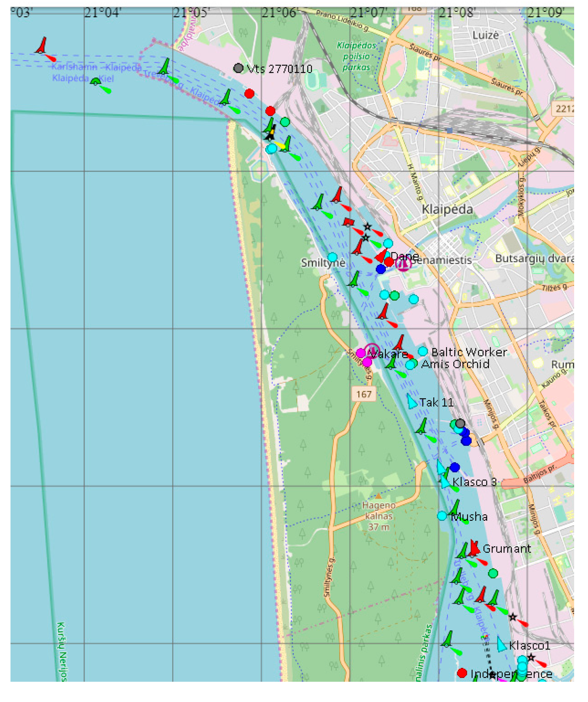The image size is (588, 702).
Task: Click the Klaipėdos poilsio parkas label
Action: (x=356, y=56)
